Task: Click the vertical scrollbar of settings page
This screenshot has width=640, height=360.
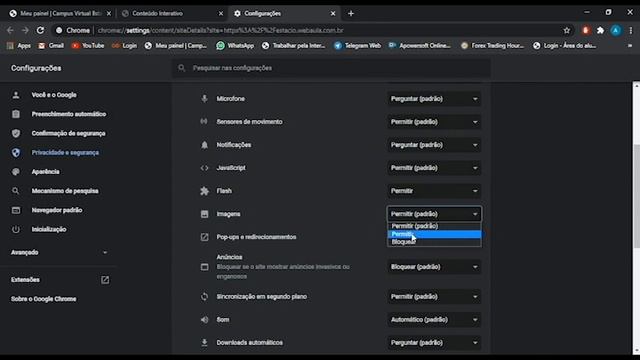Action: tap(636, 196)
